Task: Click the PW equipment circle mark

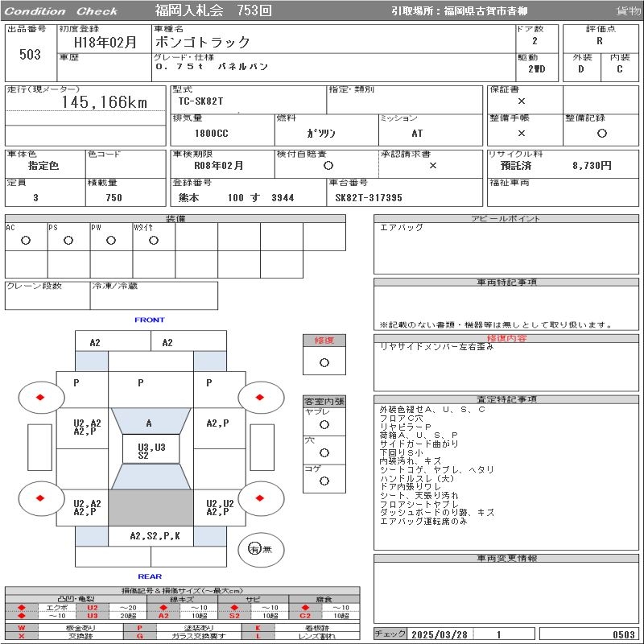Action: (x=111, y=240)
